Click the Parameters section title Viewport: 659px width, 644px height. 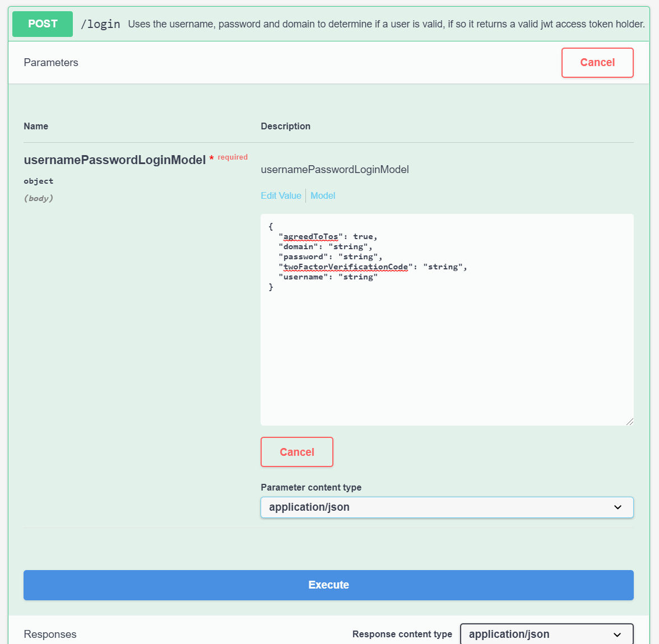coord(51,63)
